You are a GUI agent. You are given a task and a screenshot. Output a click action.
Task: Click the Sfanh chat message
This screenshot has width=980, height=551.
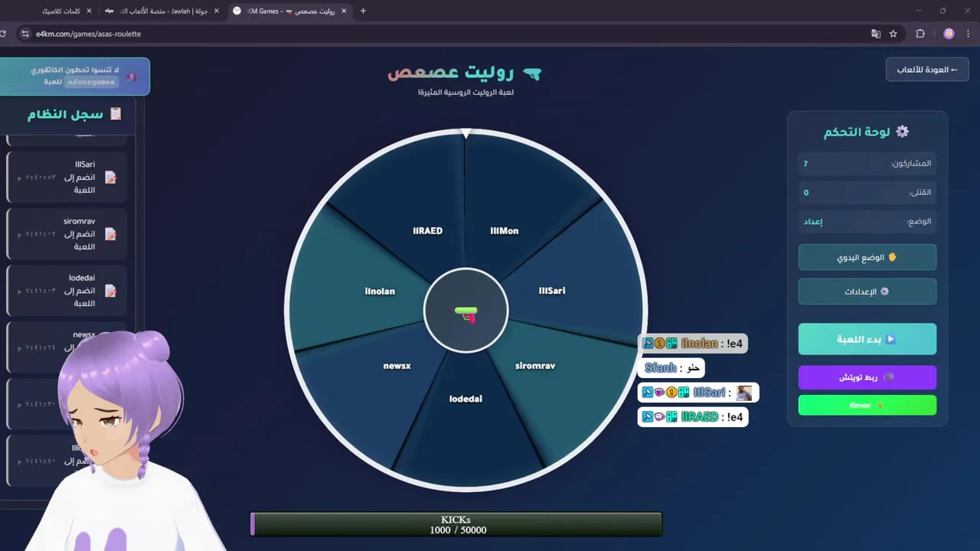[x=671, y=368]
